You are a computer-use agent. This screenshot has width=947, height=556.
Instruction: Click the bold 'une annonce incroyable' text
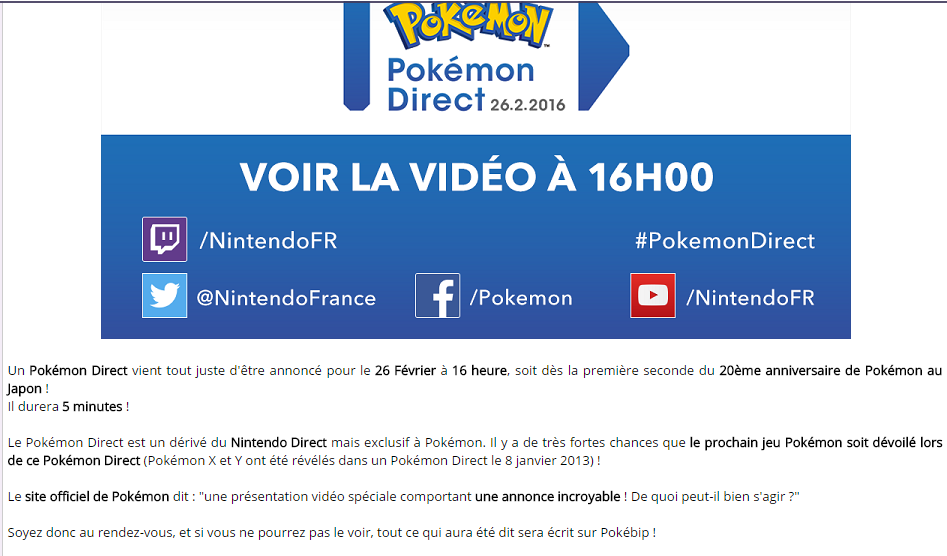point(548,497)
